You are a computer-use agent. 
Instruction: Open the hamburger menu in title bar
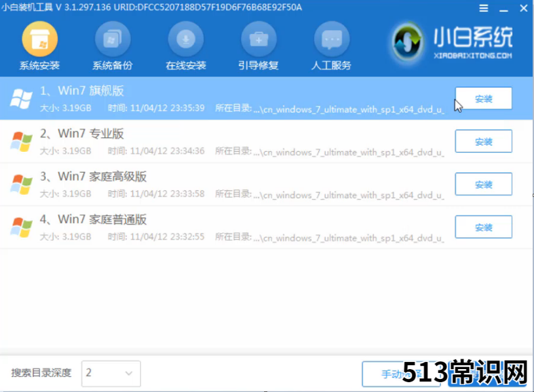pyautogui.click(x=484, y=9)
